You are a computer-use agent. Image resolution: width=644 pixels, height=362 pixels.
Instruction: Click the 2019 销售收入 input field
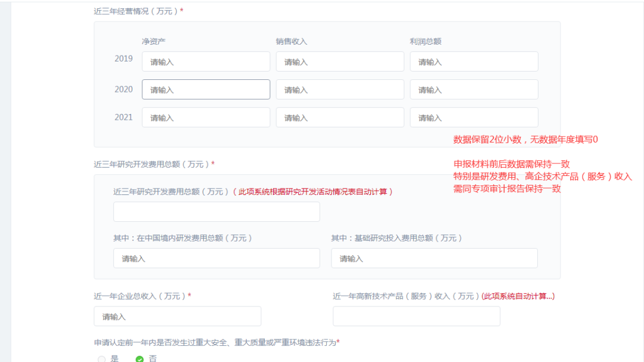[x=340, y=61]
